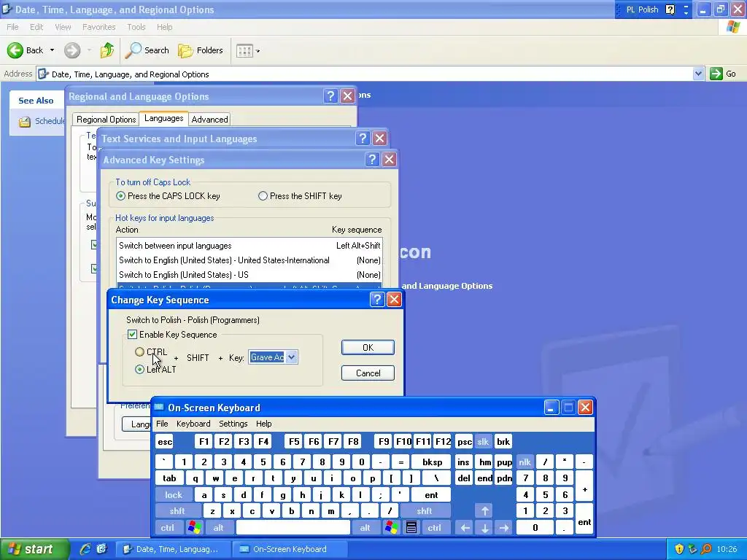Image resolution: width=747 pixels, height=560 pixels.
Task: Open the address bar dropdown arrow
Action: 698,74
